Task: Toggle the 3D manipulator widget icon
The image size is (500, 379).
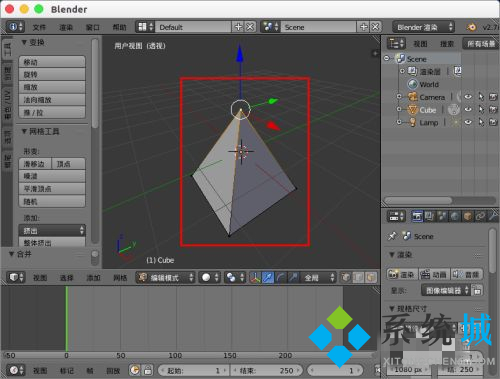Action: coord(256,278)
